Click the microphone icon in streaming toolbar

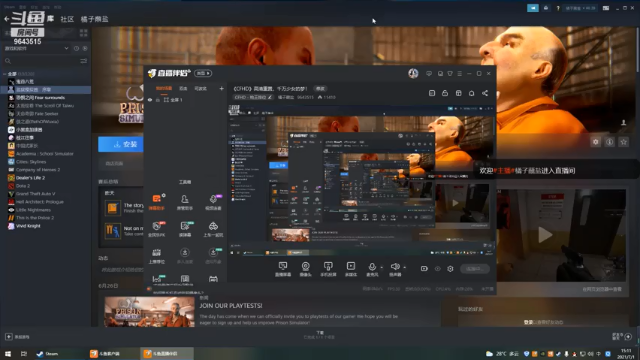[372, 267]
